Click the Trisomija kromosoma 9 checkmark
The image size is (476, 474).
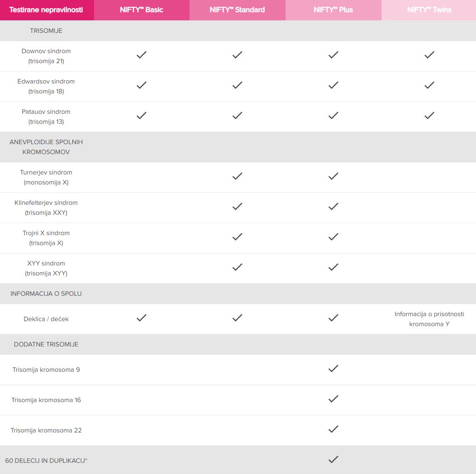333,368
